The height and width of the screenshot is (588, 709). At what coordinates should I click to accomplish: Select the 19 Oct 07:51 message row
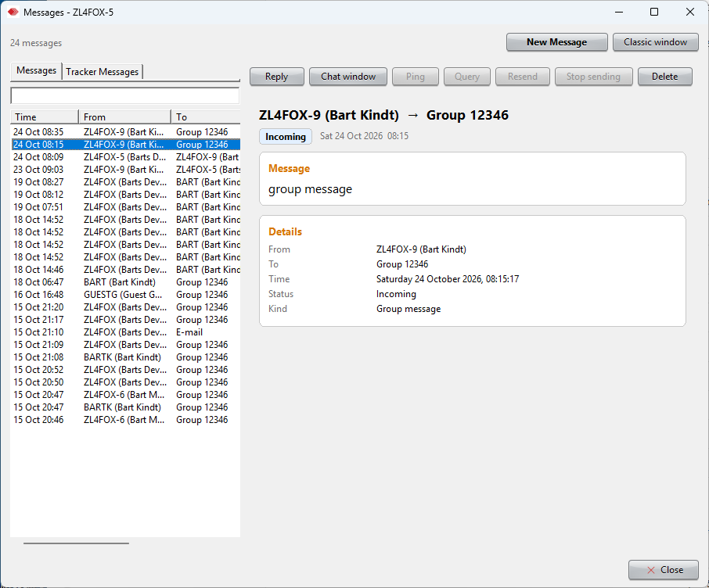pyautogui.click(x=125, y=207)
